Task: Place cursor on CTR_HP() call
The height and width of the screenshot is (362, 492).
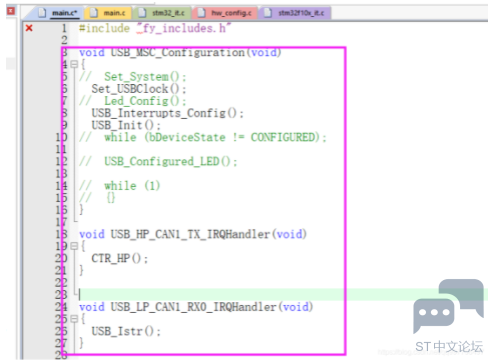Action: pyautogui.click(x=120, y=258)
